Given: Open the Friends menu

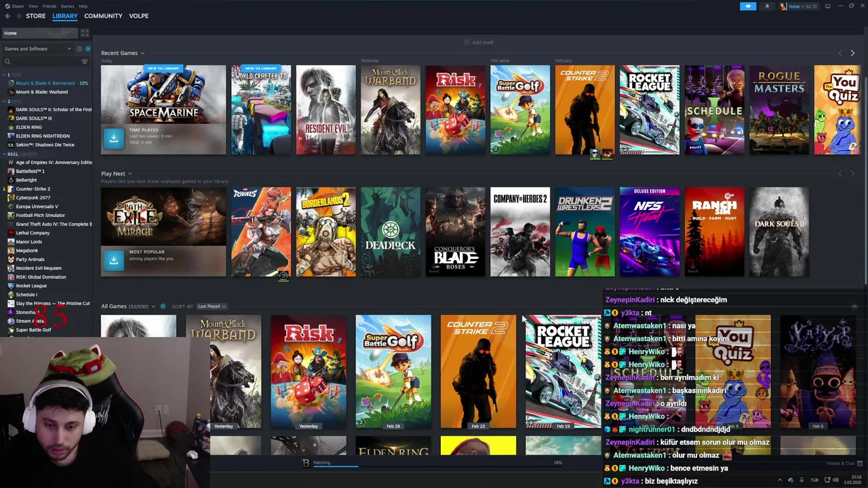Looking at the screenshot, I should (50, 6).
